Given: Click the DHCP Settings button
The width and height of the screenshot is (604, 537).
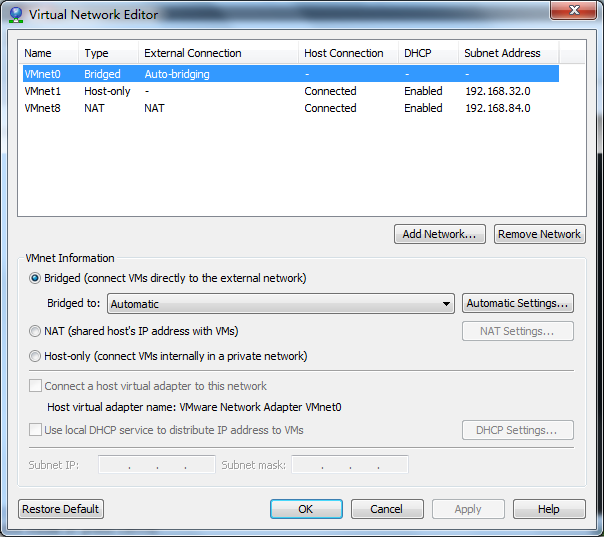Looking at the screenshot, I should click(518, 430).
